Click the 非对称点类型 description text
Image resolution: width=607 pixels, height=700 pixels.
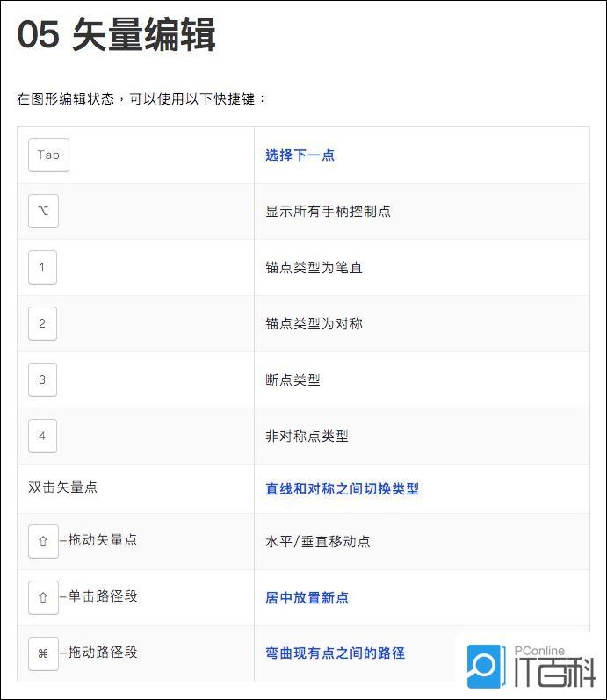point(307,437)
